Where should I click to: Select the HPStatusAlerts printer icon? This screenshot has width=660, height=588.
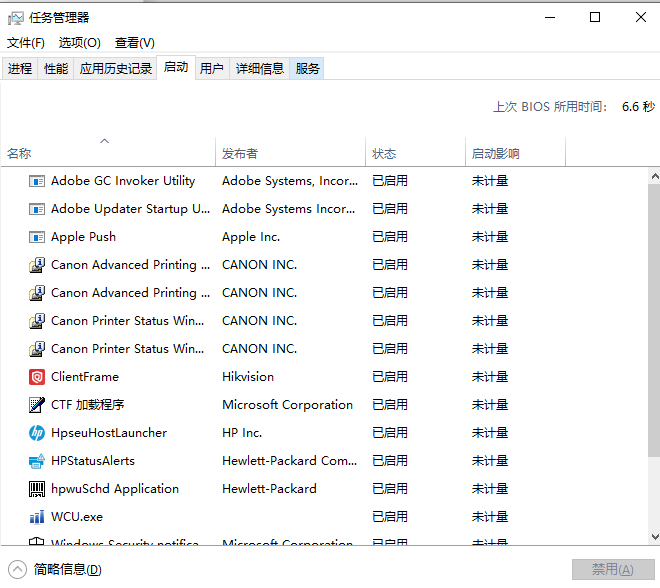[37, 461]
